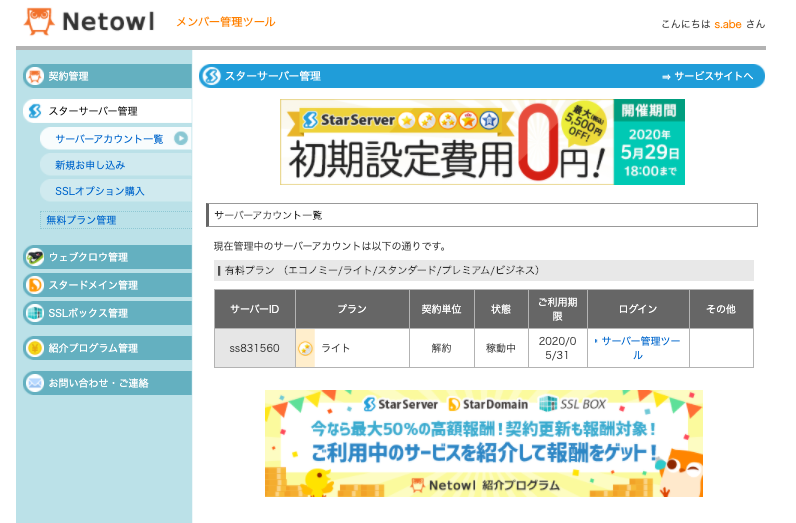This screenshot has height=523, width=796.
Task: Open 新規お申し込み submenu item
Action: [91, 165]
